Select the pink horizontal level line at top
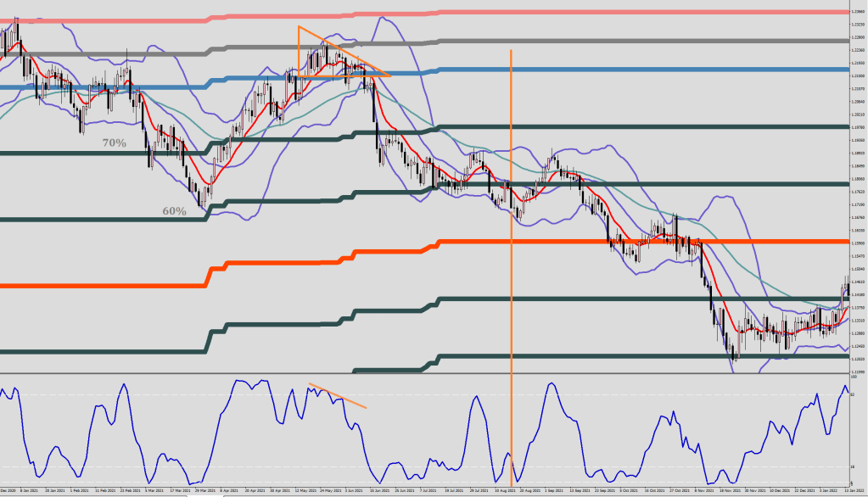The image size is (868, 497). pos(594,12)
